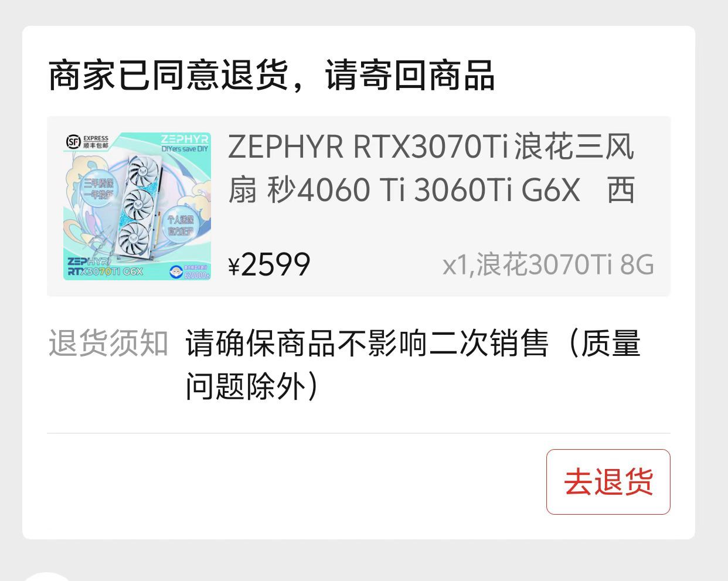728x581 pixels.
Task: Click the top fan of the pictured graphics card
Action: pos(144,172)
